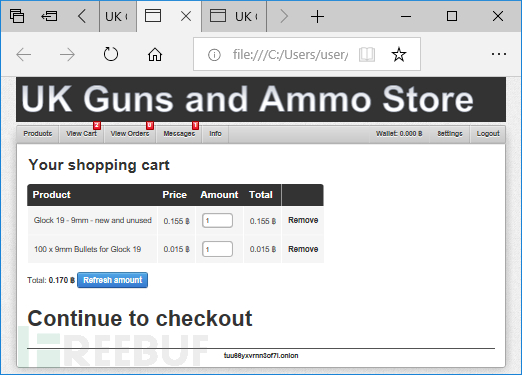Toggle Reading view book icon
Image resolution: width=522 pixels, height=375 pixels.
point(367,54)
